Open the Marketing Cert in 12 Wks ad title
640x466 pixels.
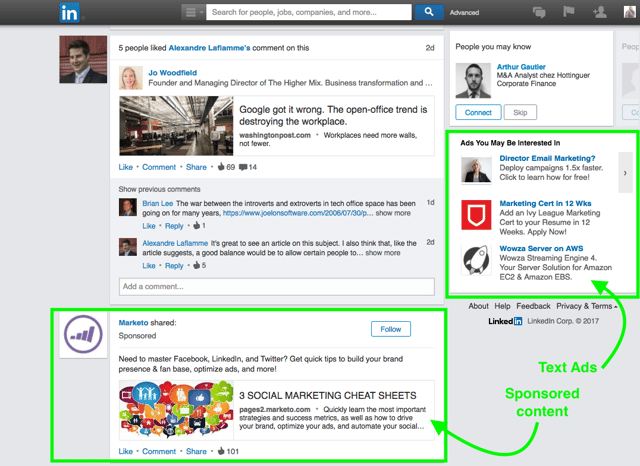(x=545, y=203)
